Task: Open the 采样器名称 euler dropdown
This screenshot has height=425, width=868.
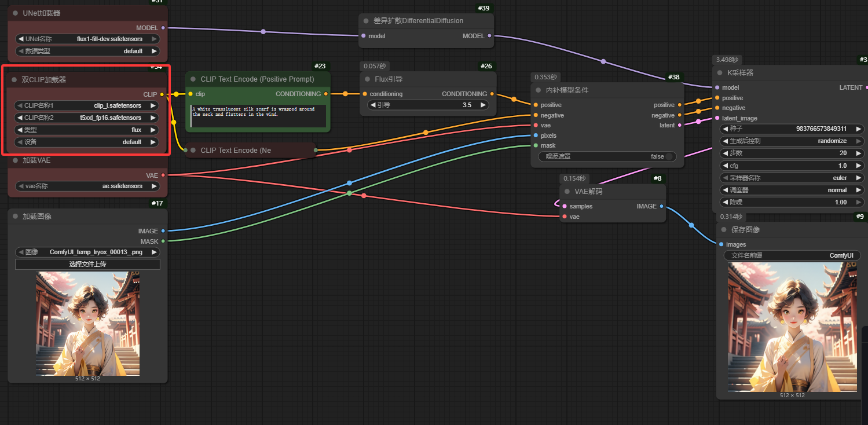Action: pos(791,178)
